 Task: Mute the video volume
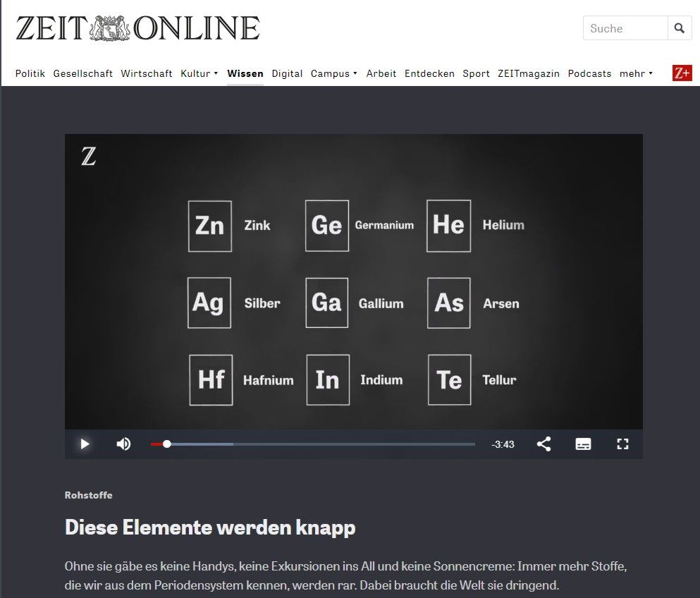pyautogui.click(x=124, y=444)
